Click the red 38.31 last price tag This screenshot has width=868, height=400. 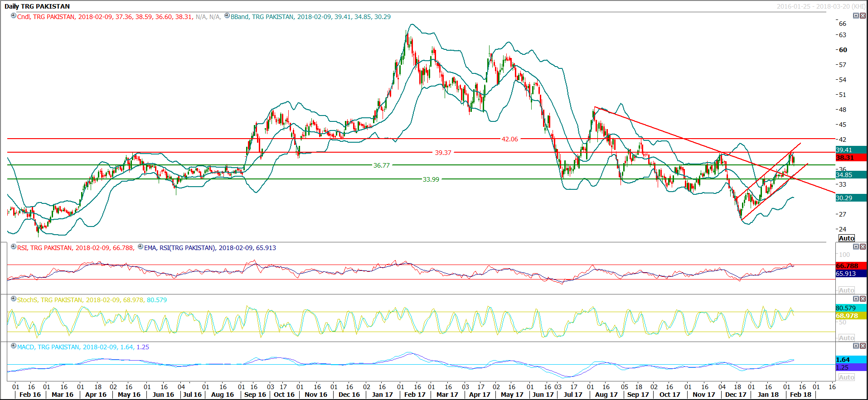[851, 158]
